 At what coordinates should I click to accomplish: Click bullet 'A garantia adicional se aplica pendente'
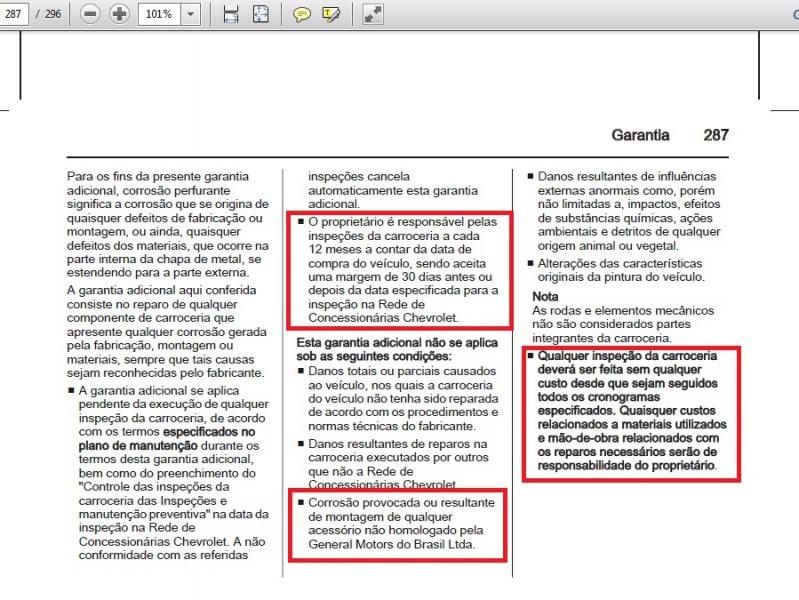[x=169, y=473]
